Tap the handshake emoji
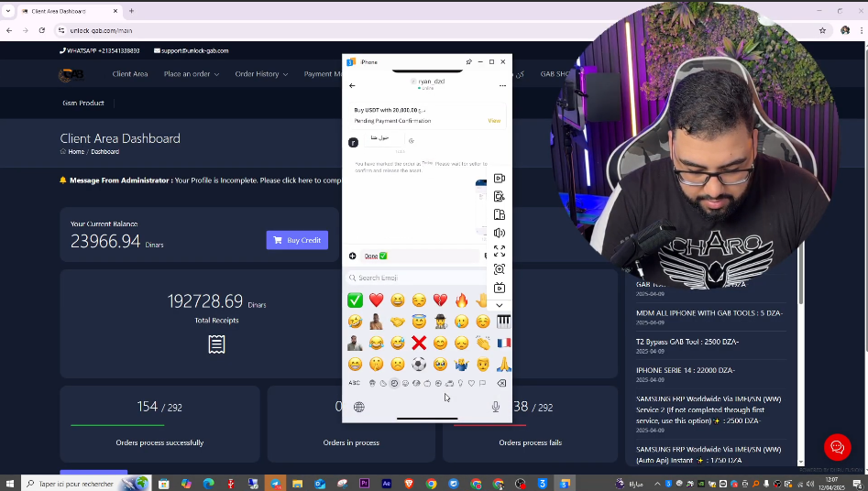The width and height of the screenshot is (868, 491). [398, 322]
